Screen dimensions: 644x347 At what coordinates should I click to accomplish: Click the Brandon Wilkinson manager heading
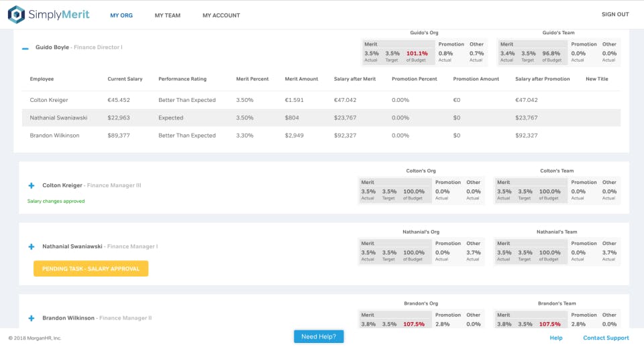click(68, 318)
